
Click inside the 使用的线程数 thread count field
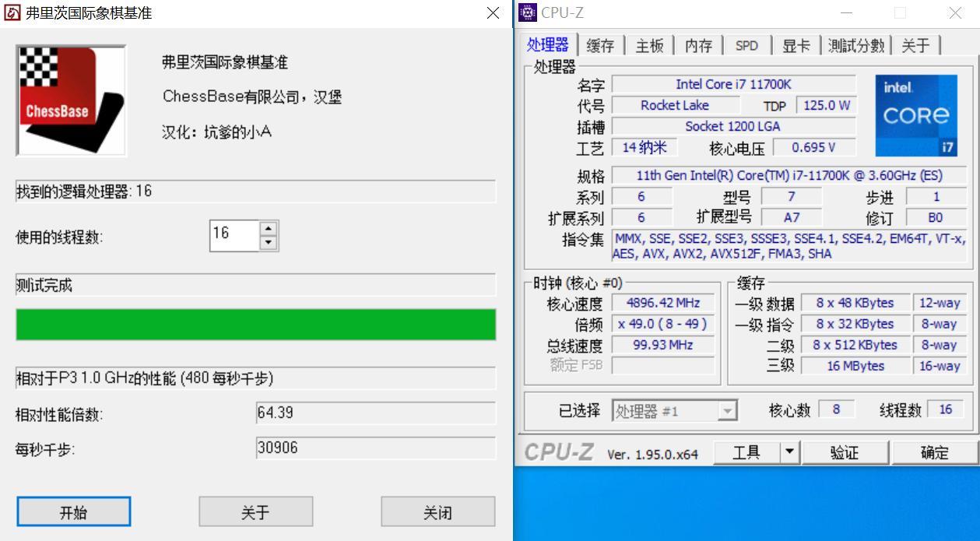click(x=234, y=235)
